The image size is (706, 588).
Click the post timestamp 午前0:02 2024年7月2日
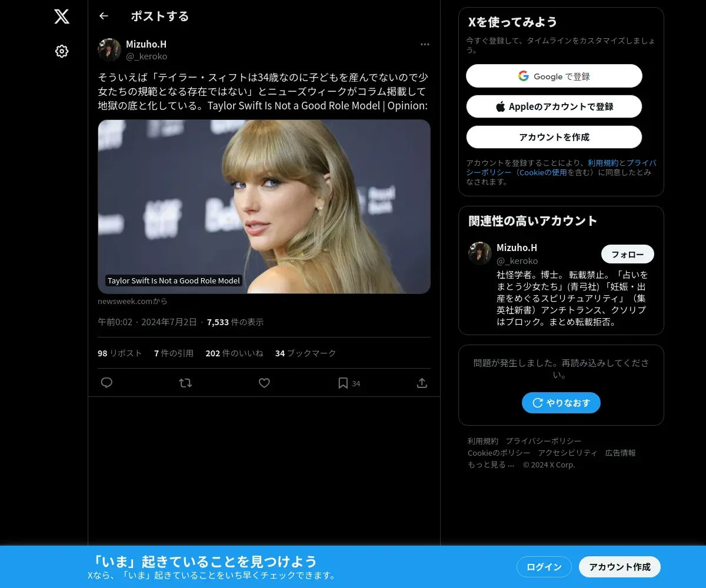point(148,322)
